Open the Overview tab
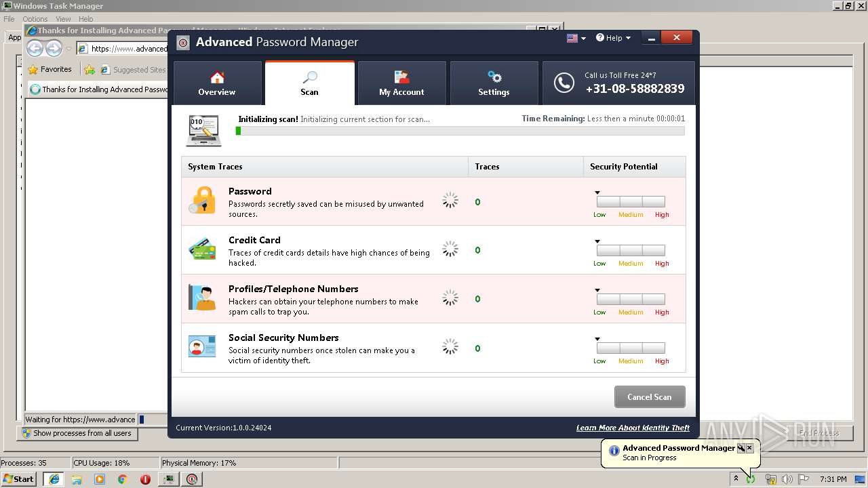 click(217, 83)
